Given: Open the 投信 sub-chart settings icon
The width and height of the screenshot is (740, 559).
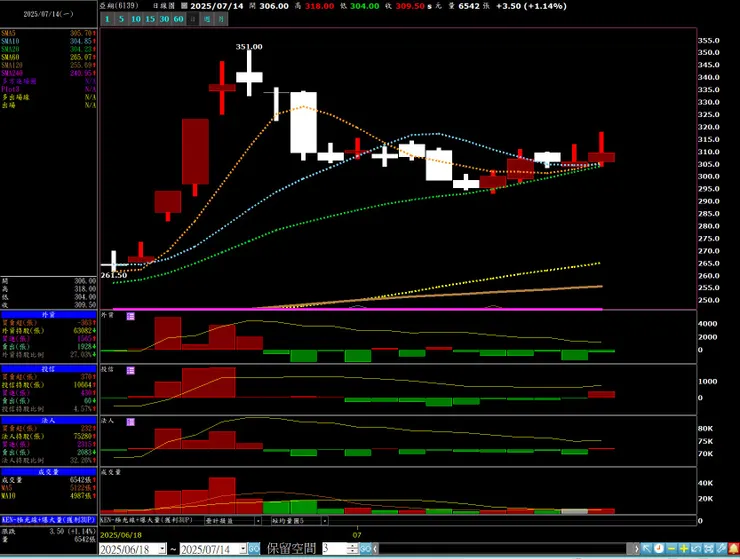Looking at the screenshot, I should click(131, 371).
